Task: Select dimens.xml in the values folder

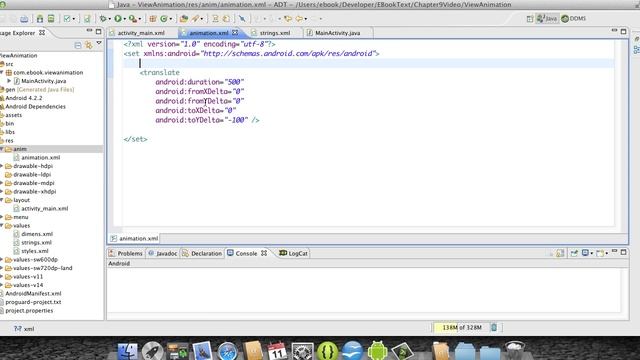Action: click(37, 234)
